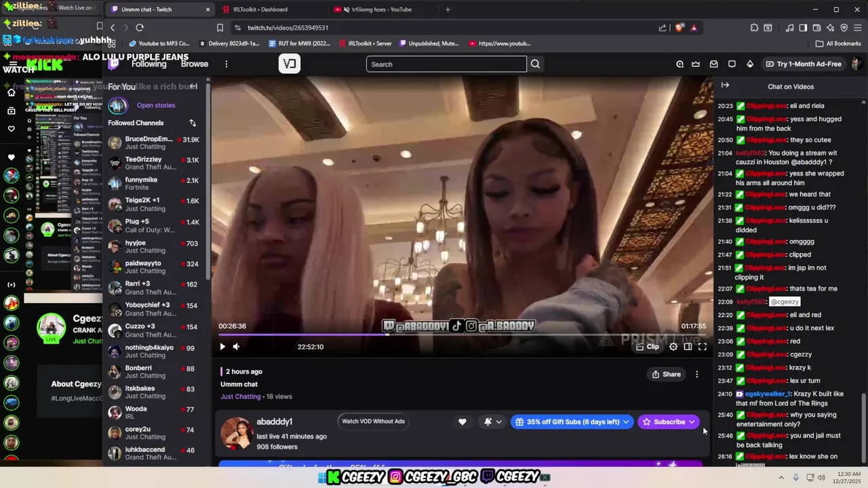
Task: Open Twitch notifications inbox icon
Action: click(713, 64)
